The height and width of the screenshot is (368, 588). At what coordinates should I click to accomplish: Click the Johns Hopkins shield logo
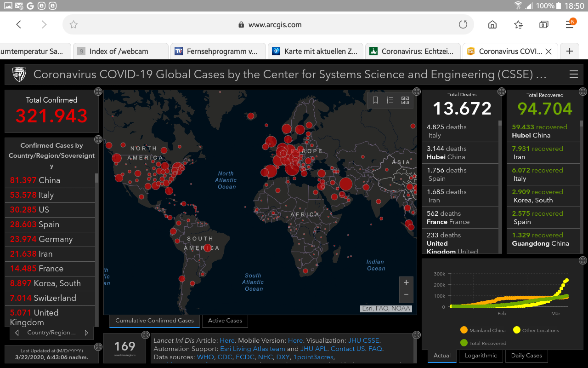[x=19, y=74]
